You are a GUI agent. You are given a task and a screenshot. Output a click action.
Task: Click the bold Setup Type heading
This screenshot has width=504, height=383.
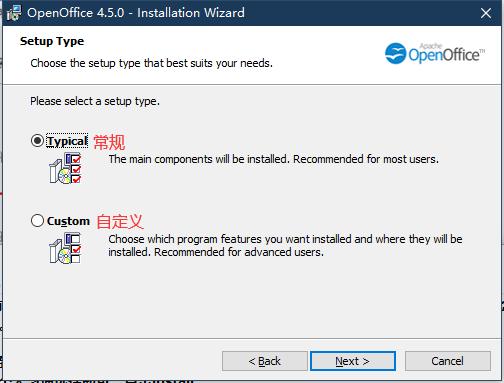click(52, 41)
